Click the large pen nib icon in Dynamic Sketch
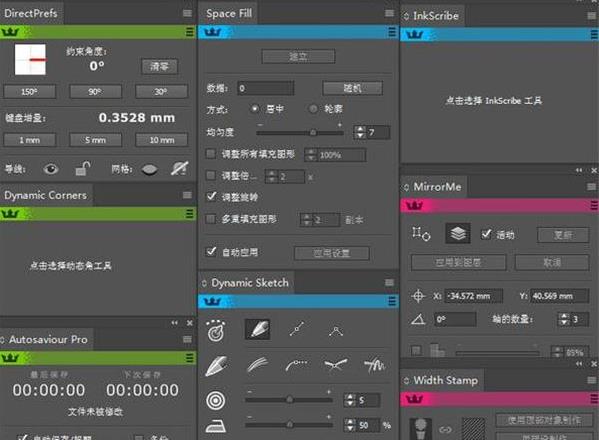The width and height of the screenshot is (599, 440). (x=217, y=366)
